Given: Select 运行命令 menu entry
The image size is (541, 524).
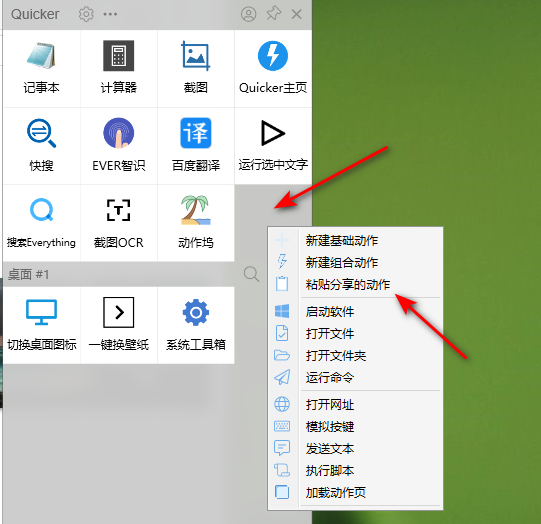Looking at the screenshot, I should 355,377.
